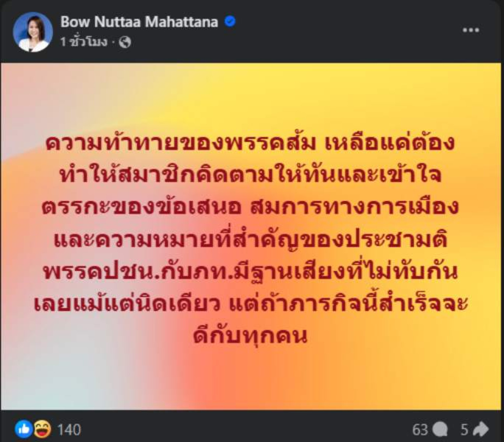View the 5 shares count
Image resolution: width=504 pixels, height=442 pixels.
[x=464, y=430]
